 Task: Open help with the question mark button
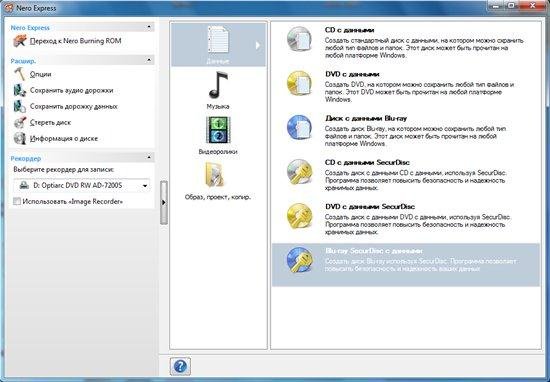click(x=180, y=366)
